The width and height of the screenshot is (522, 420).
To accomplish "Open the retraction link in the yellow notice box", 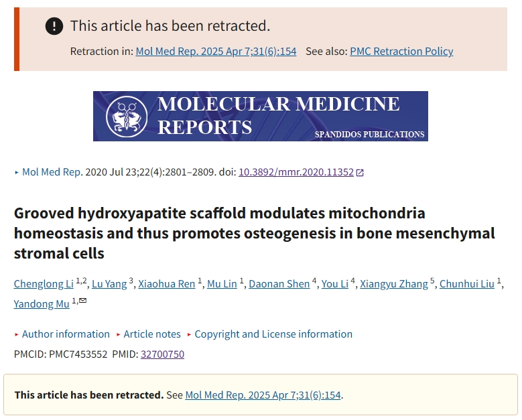I will coord(263,395).
